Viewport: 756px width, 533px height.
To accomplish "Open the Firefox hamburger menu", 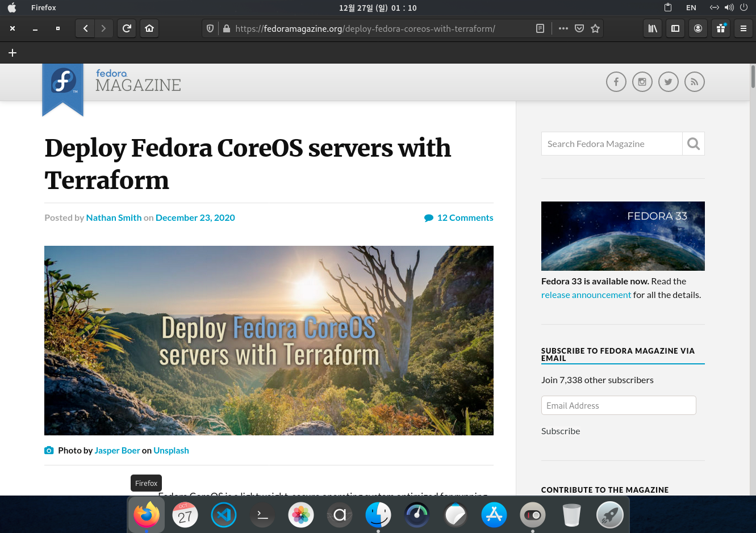I will [743, 28].
